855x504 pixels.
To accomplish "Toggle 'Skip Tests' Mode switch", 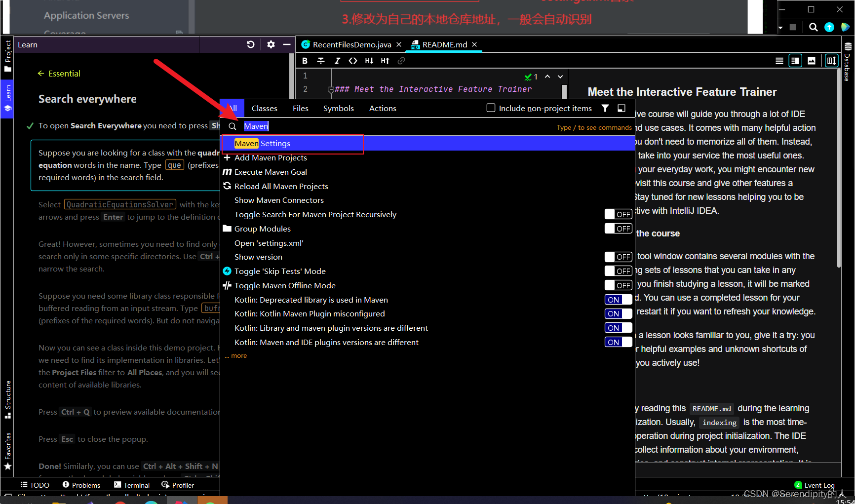I will tap(618, 271).
